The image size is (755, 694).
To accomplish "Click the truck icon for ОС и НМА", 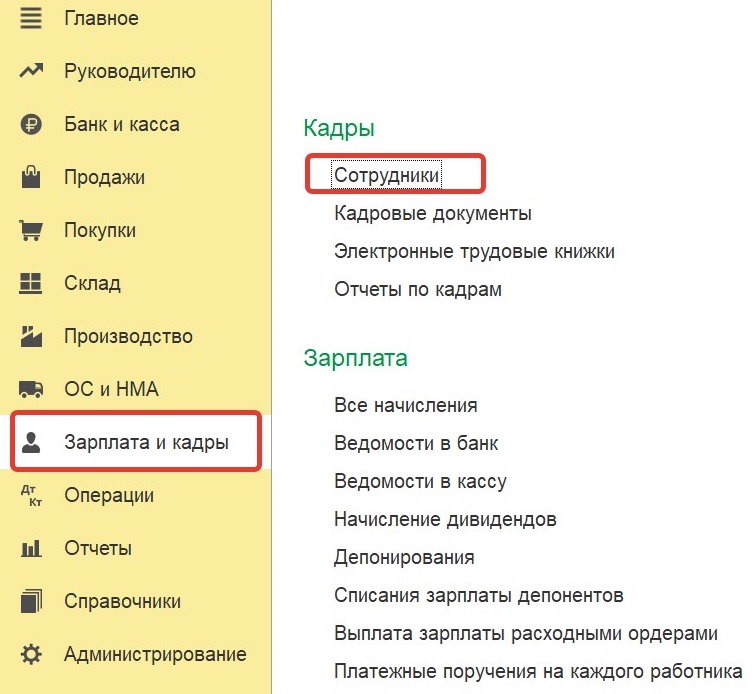I will tap(31, 389).
